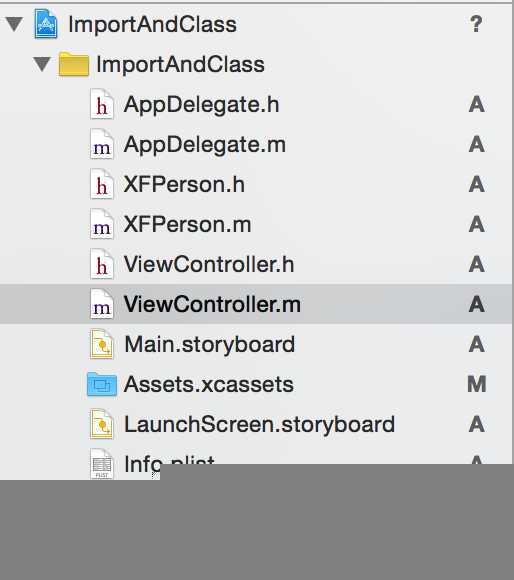Click the AppDelegate.h header file icon
Image resolution: width=514 pixels, height=580 pixels.
[102, 104]
